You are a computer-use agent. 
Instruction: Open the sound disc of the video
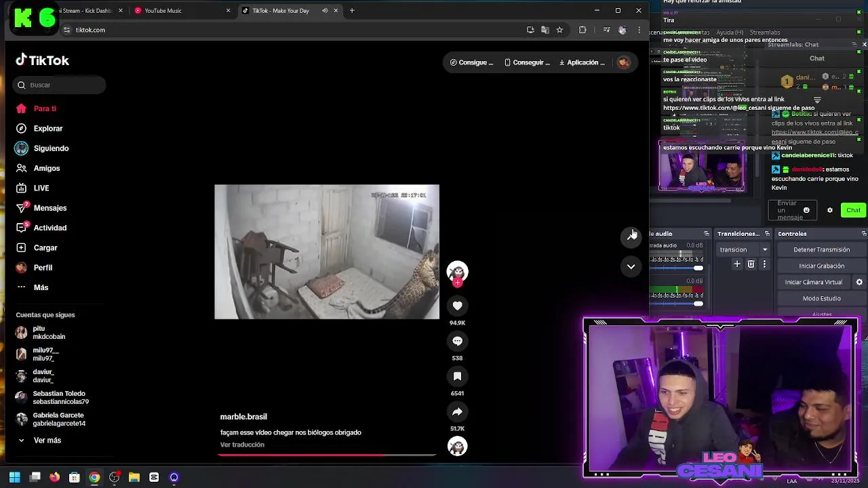(x=457, y=446)
